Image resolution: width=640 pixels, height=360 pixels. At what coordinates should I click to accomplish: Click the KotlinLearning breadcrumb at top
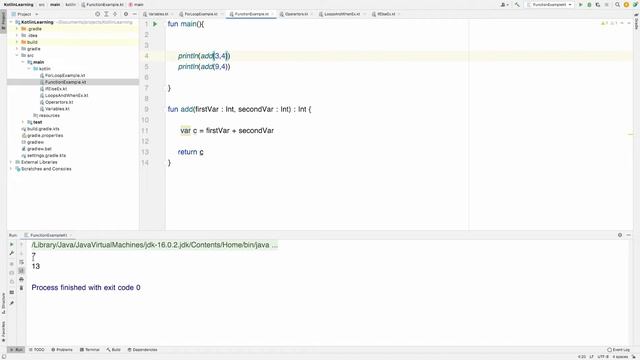(18, 4)
